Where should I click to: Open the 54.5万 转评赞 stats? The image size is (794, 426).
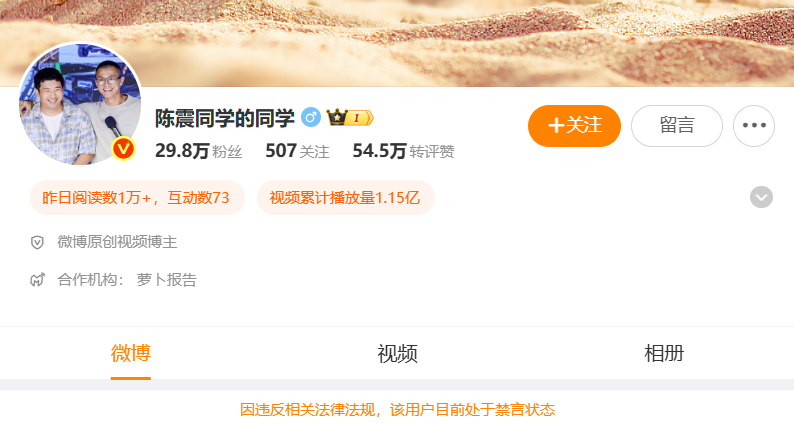[x=403, y=151]
